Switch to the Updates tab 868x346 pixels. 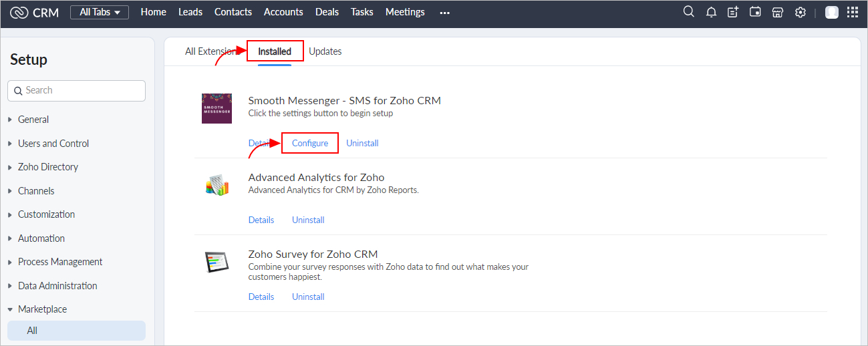pos(325,51)
